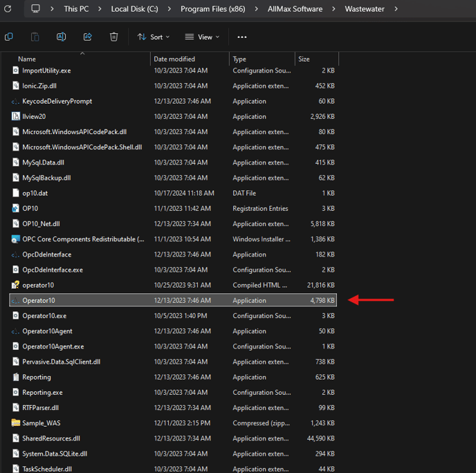Select the RTFParser.dll file icon
The width and height of the screenshot is (476, 473).
click(15, 408)
